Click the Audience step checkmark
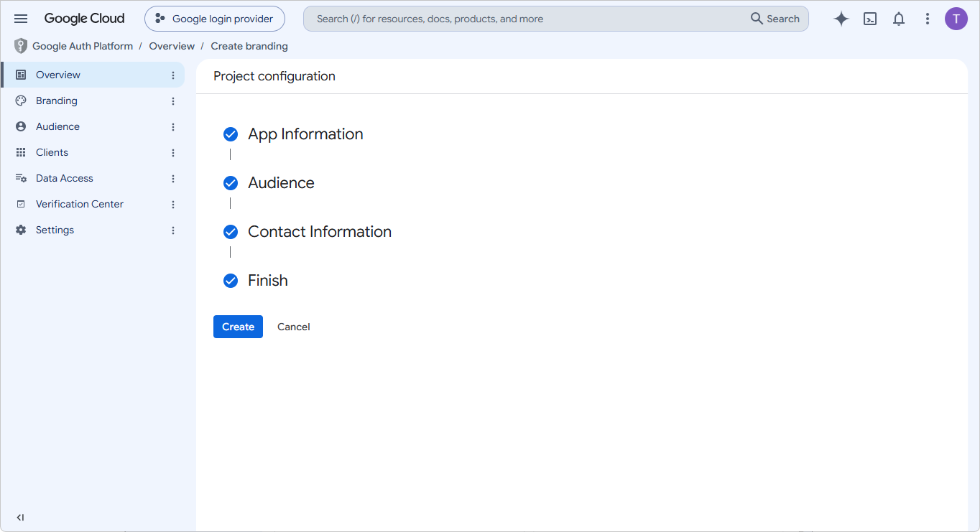Viewport: 980px width, 532px height. point(231,183)
